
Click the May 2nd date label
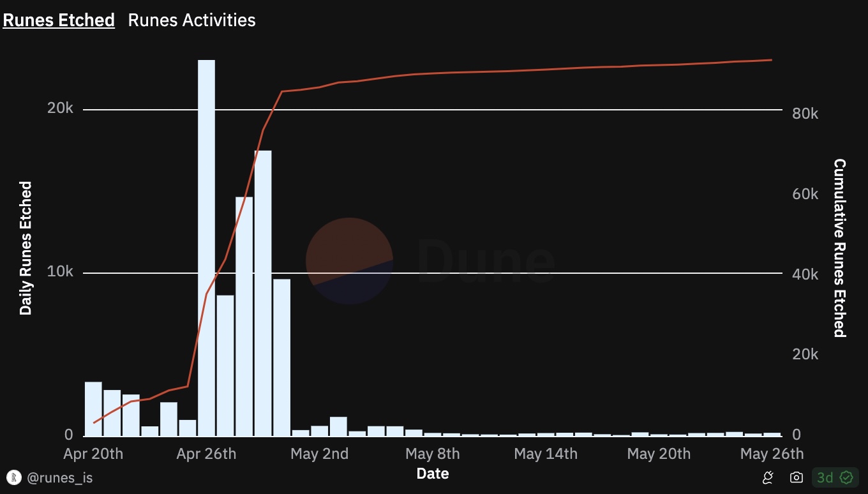pyautogui.click(x=319, y=454)
